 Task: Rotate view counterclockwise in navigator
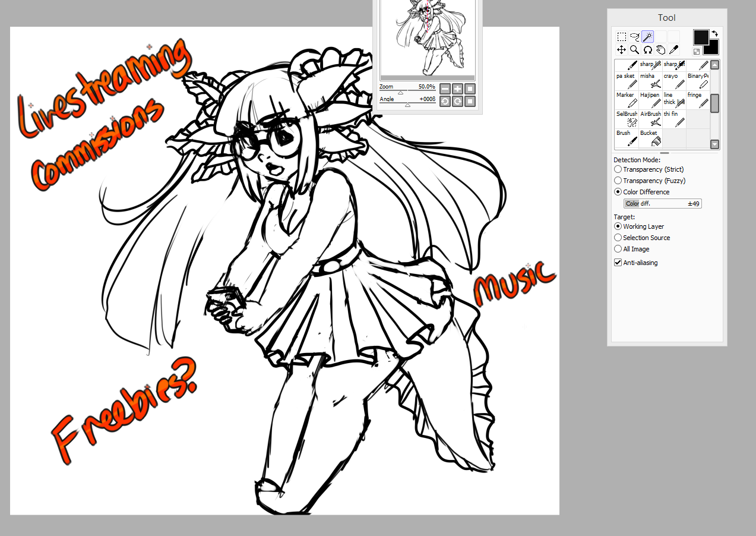445,101
